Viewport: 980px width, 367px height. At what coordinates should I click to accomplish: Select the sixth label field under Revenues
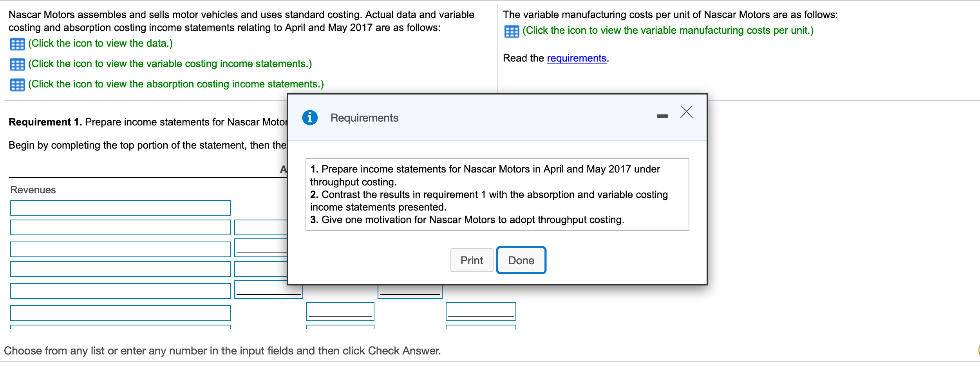tap(121, 313)
